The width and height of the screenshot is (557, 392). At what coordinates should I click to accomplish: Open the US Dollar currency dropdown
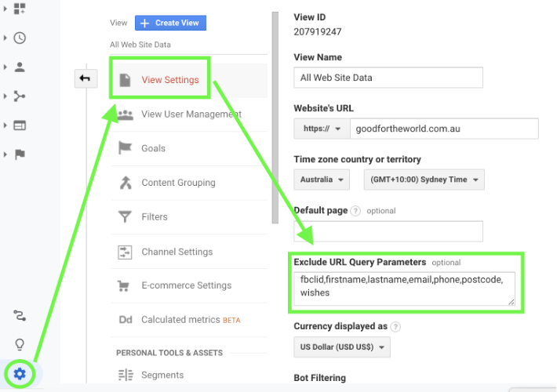(342, 347)
